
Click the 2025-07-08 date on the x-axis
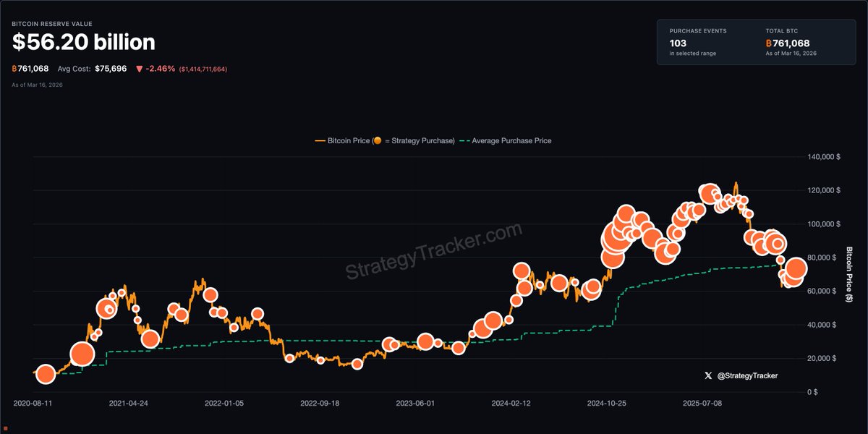pos(702,402)
